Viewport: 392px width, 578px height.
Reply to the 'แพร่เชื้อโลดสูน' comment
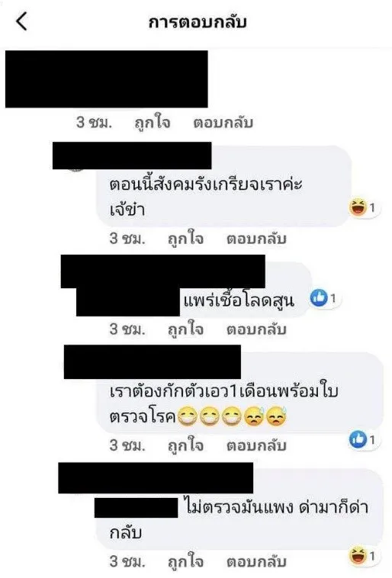[256, 329]
